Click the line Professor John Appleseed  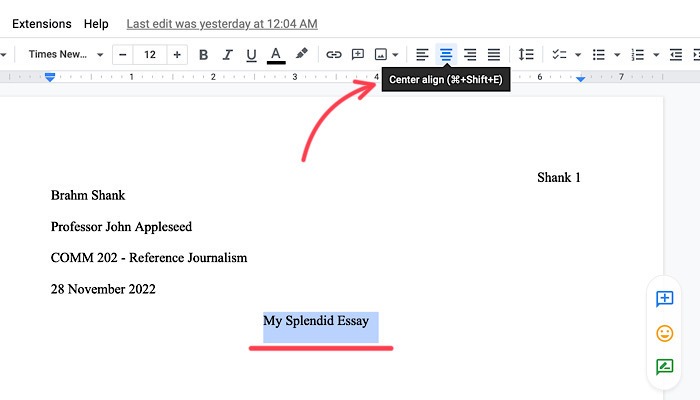point(121,227)
